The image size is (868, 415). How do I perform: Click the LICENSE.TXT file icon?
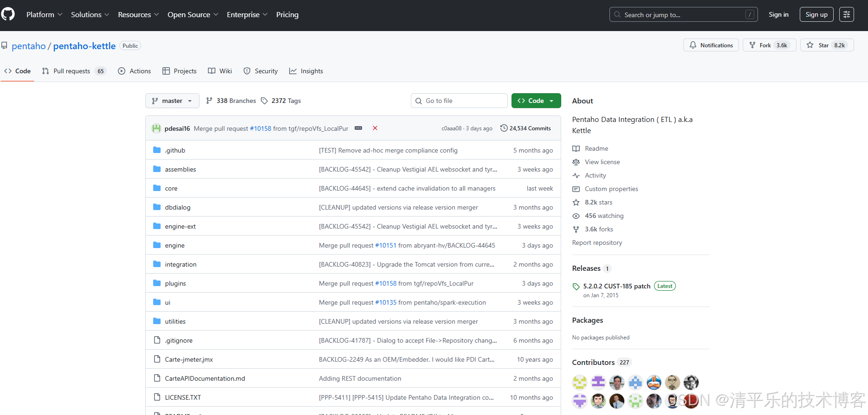tap(157, 397)
